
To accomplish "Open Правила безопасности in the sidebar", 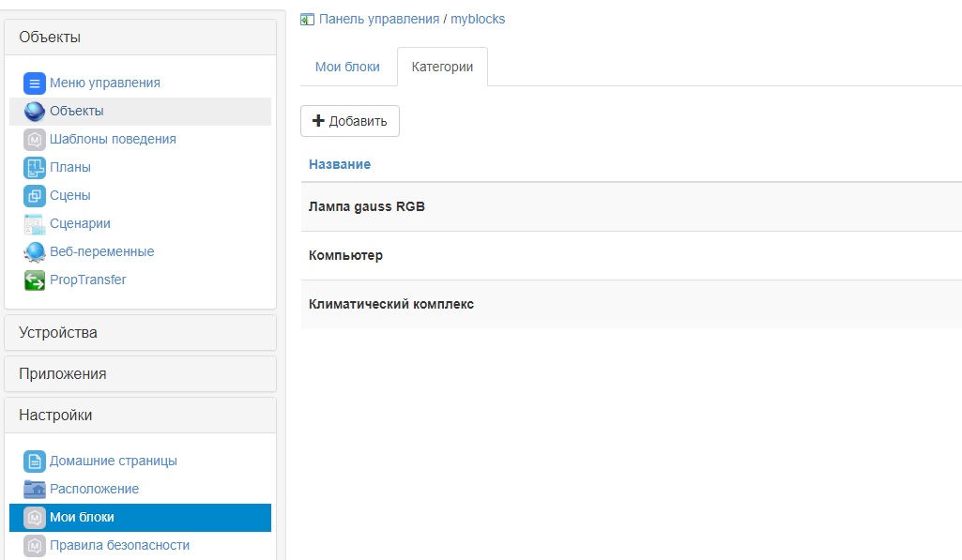I will pyautogui.click(x=119, y=545).
